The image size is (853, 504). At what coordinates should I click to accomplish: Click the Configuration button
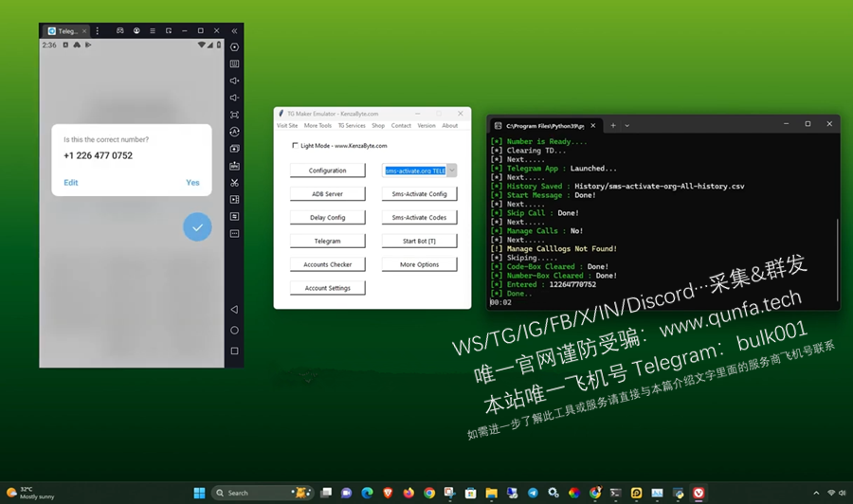328,171
